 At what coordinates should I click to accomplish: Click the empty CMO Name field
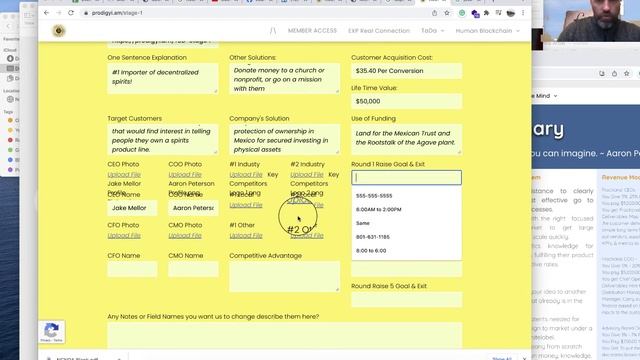(193, 269)
